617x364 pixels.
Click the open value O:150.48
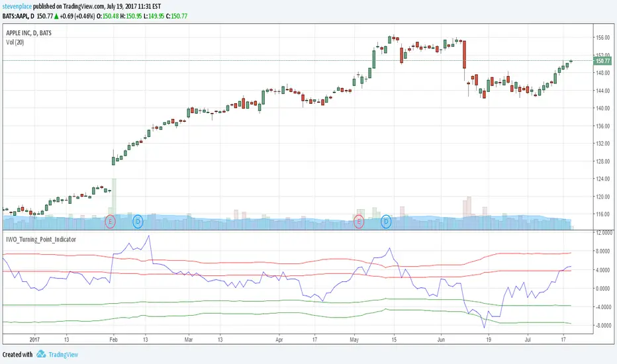tap(108, 16)
